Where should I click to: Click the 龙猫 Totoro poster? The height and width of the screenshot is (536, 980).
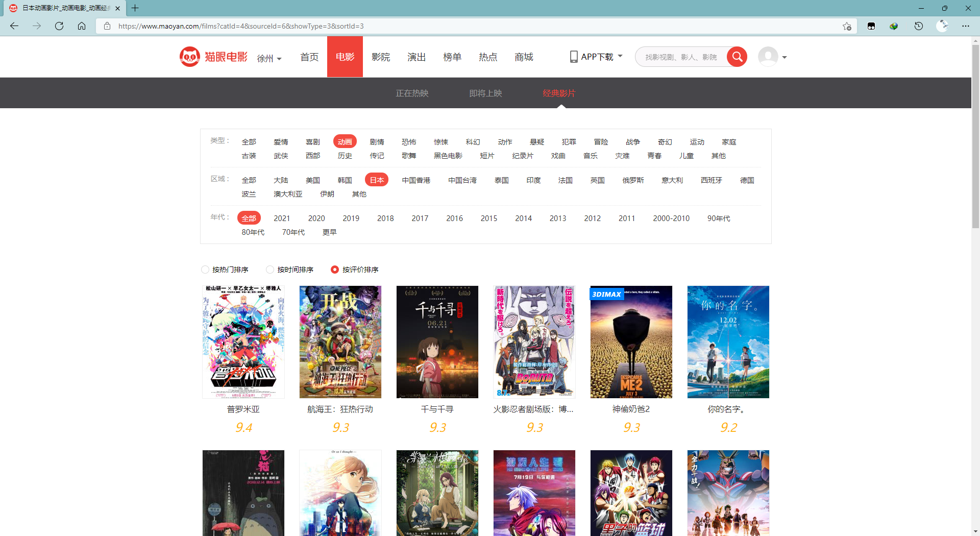coord(243,493)
